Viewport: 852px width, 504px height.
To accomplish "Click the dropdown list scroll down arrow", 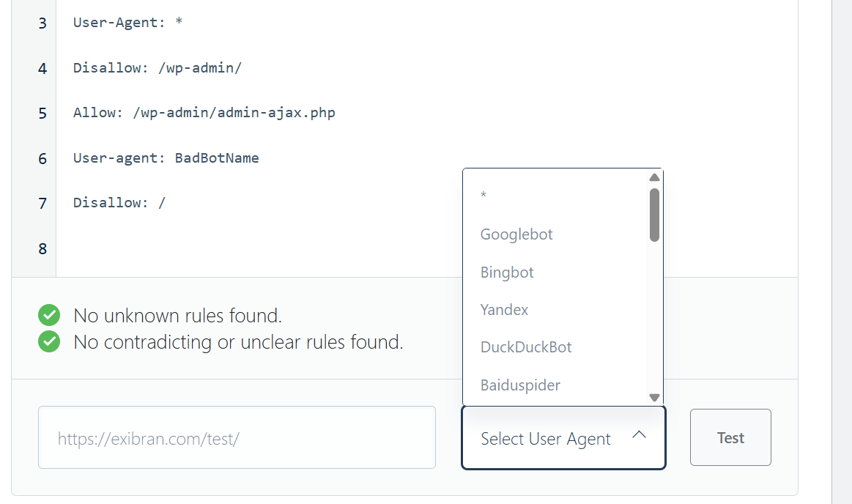I will pyautogui.click(x=655, y=398).
